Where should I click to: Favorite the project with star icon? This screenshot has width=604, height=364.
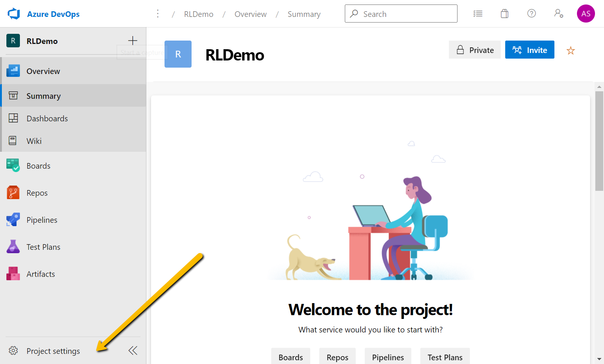point(571,50)
